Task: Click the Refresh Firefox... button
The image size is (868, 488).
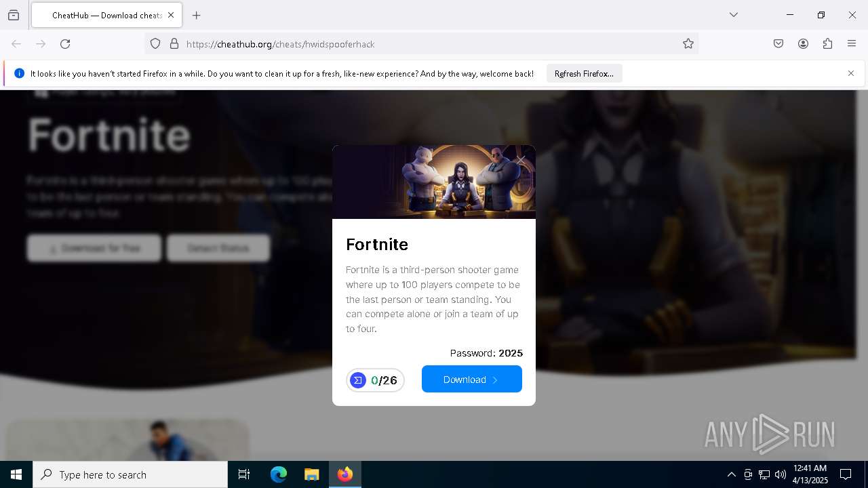Action: 584,73
